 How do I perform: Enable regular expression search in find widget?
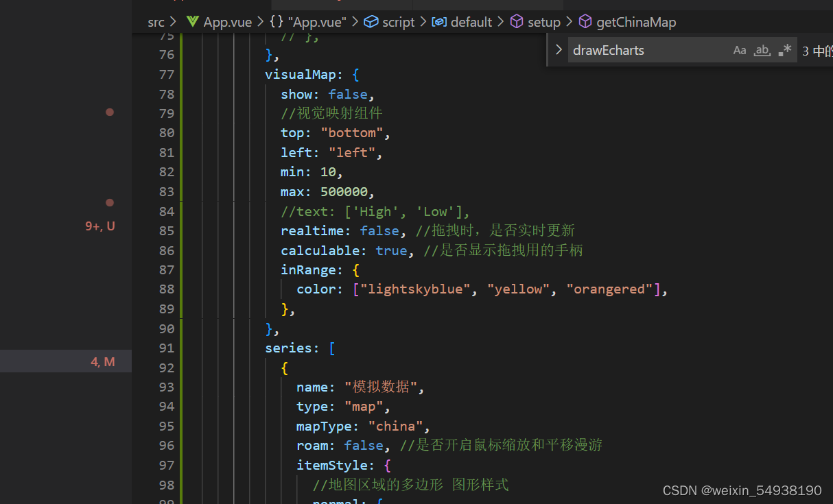pyautogui.click(x=784, y=49)
